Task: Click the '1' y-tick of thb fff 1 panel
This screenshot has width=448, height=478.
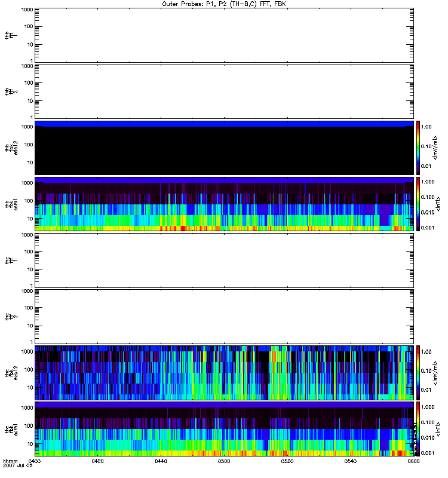Action: click(x=32, y=61)
